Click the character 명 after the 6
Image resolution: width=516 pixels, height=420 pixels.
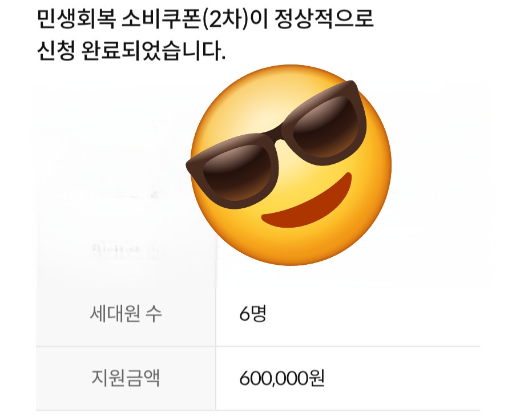click(x=259, y=313)
